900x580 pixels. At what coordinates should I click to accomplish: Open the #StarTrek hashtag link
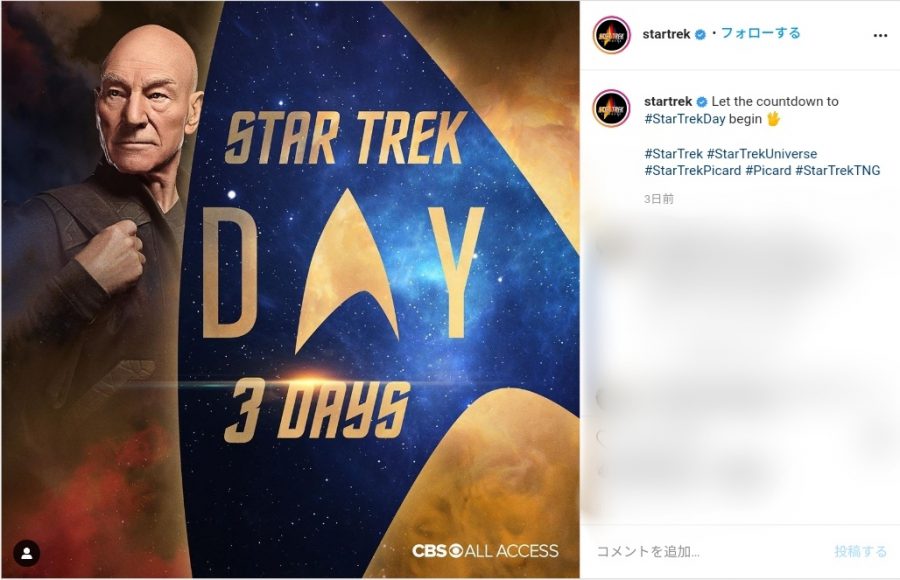673,154
